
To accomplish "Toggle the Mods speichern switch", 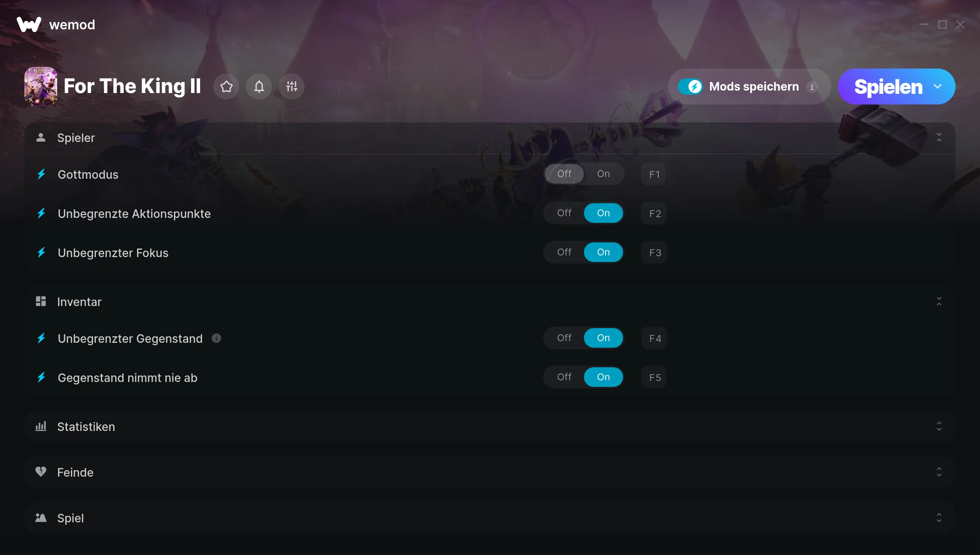I will (x=690, y=87).
